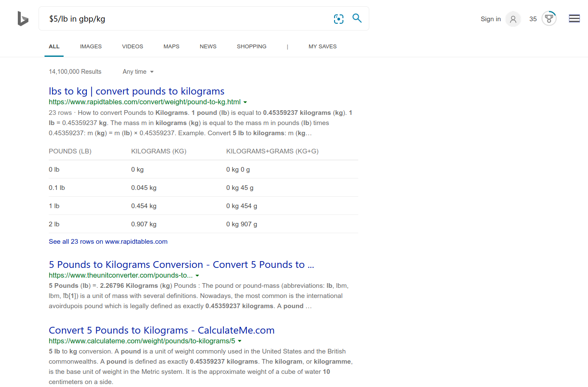This screenshot has width=588, height=387.
Task: Click the KILOGRAMS+GRAMS (KG+G) column header
Action: tap(272, 151)
